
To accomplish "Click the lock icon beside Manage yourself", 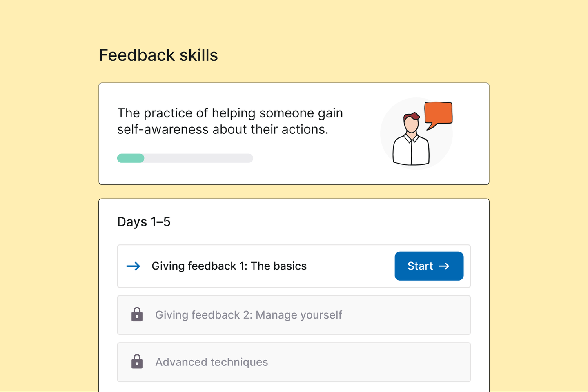I will 137,314.
